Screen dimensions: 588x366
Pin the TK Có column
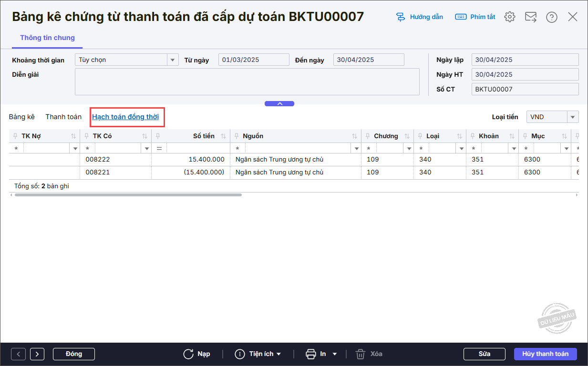click(86, 136)
